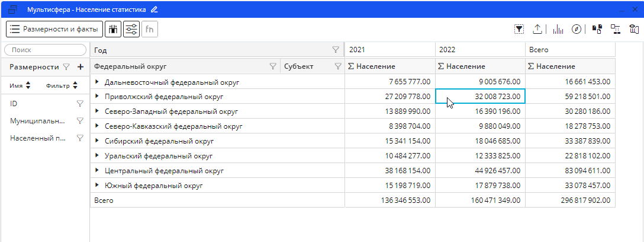644x242 pixels.
Task: Click the dotted-frame filter icon in the toolbar
Action: 519,29
